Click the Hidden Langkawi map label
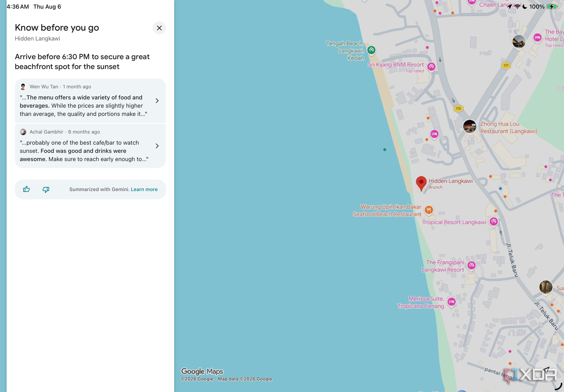 point(451,181)
